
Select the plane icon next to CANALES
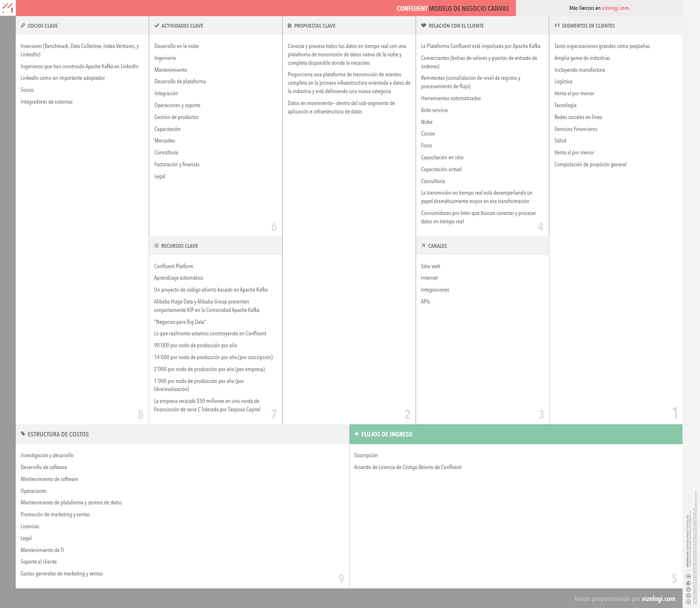423,246
